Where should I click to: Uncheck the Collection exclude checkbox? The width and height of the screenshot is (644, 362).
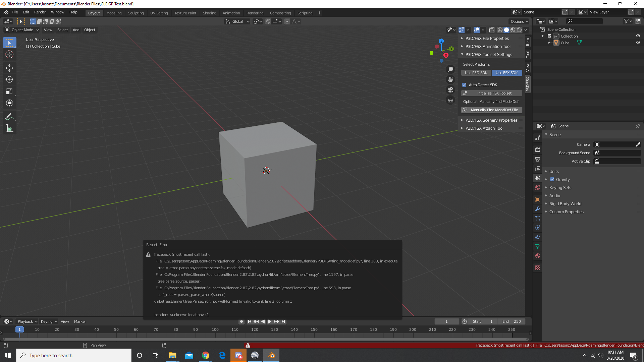tap(549, 36)
